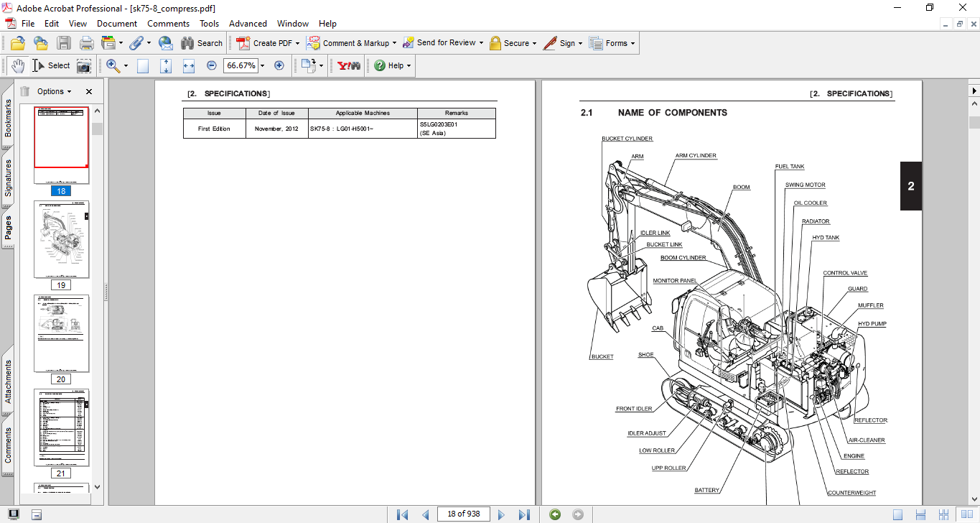Expand the Comment & Markup dropdown
Viewport: 980px width, 523px height.
click(394, 43)
